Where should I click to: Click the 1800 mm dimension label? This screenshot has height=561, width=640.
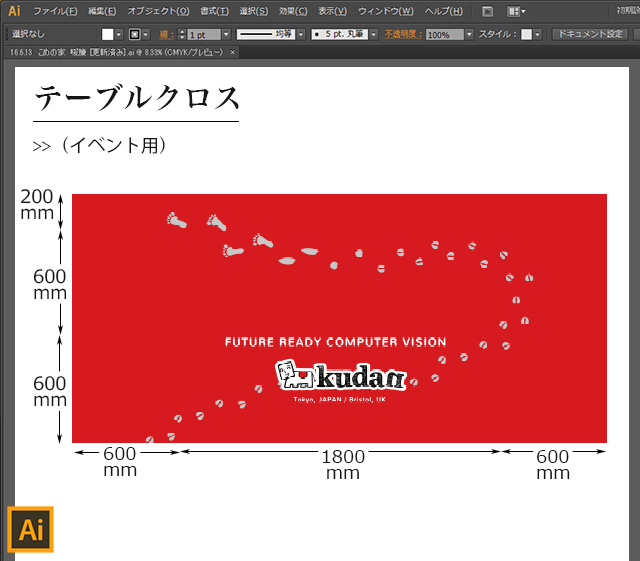343,465
